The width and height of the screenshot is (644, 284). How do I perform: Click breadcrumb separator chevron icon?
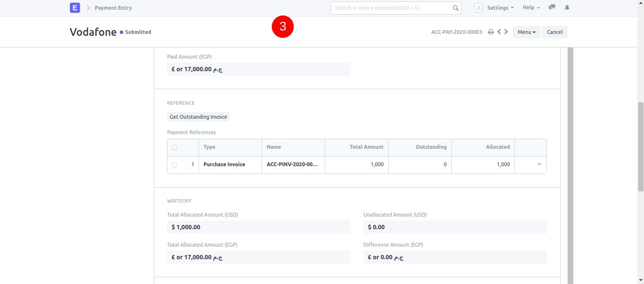coord(88,8)
